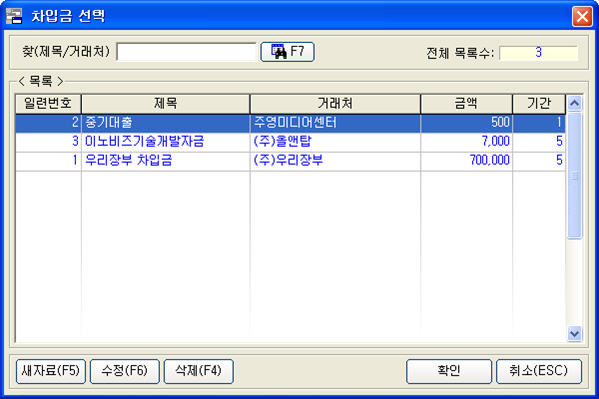Select the 이노비즈기술개발자금 row

coord(290,141)
